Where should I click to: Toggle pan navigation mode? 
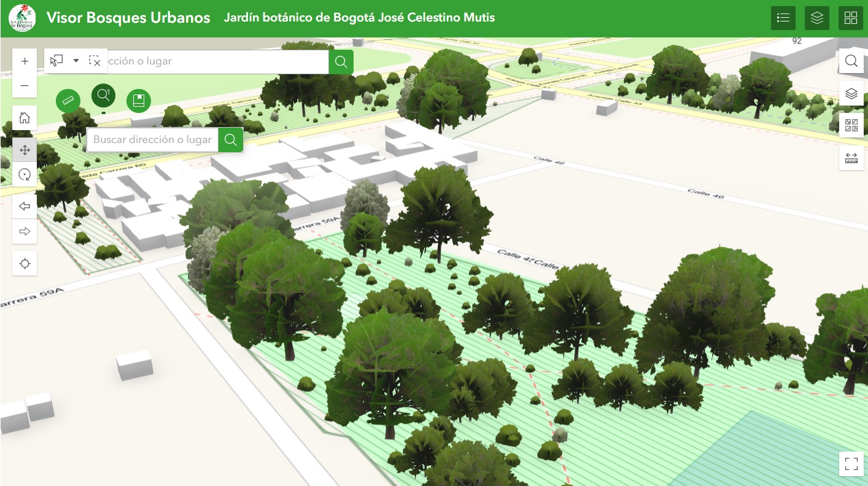tap(25, 149)
